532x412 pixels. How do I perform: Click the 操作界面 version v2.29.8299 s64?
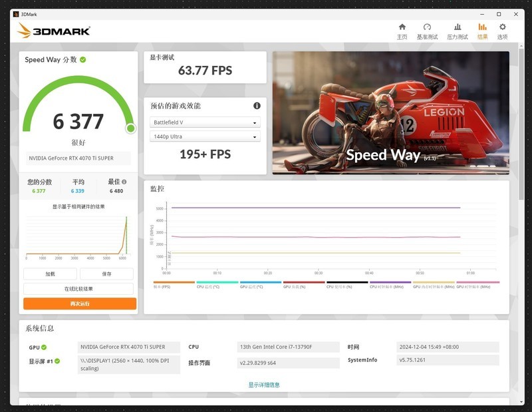pyautogui.click(x=288, y=363)
